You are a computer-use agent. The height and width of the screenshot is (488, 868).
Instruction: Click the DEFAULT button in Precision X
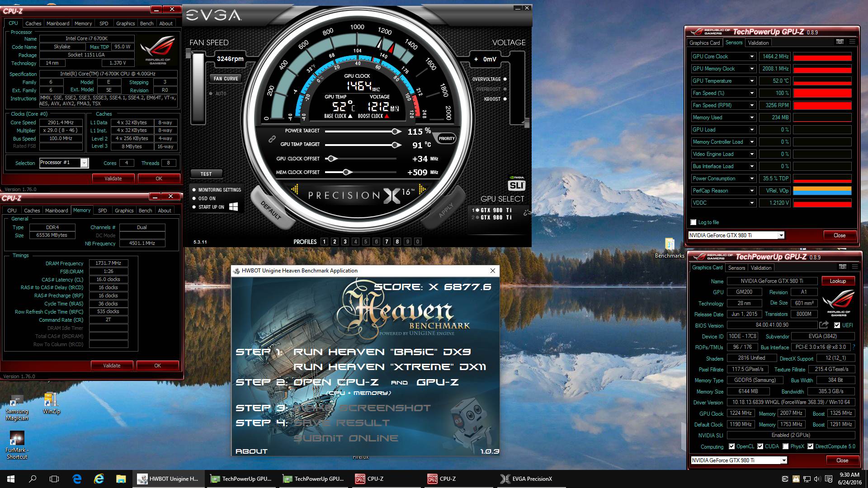(x=270, y=210)
